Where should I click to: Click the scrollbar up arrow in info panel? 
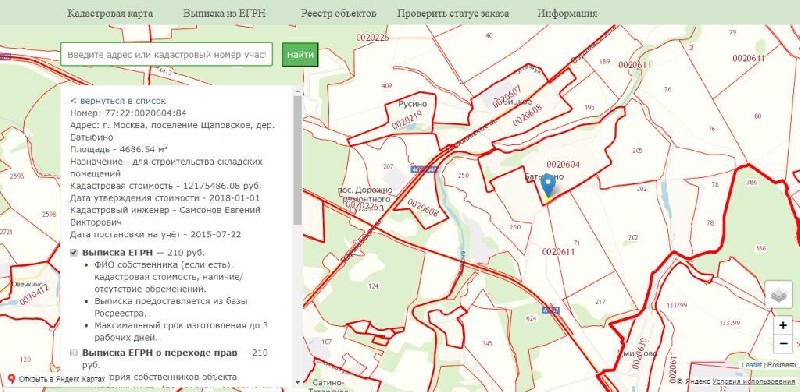click(297, 90)
